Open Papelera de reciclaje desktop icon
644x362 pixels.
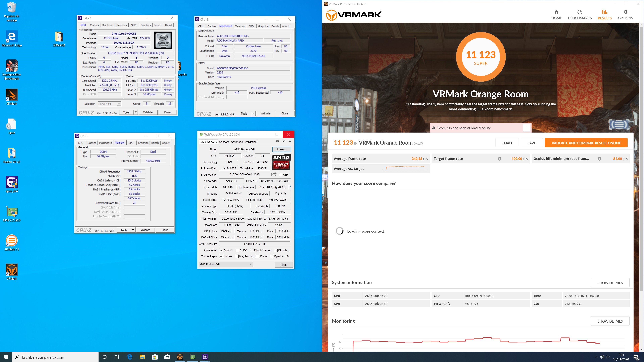(12, 12)
